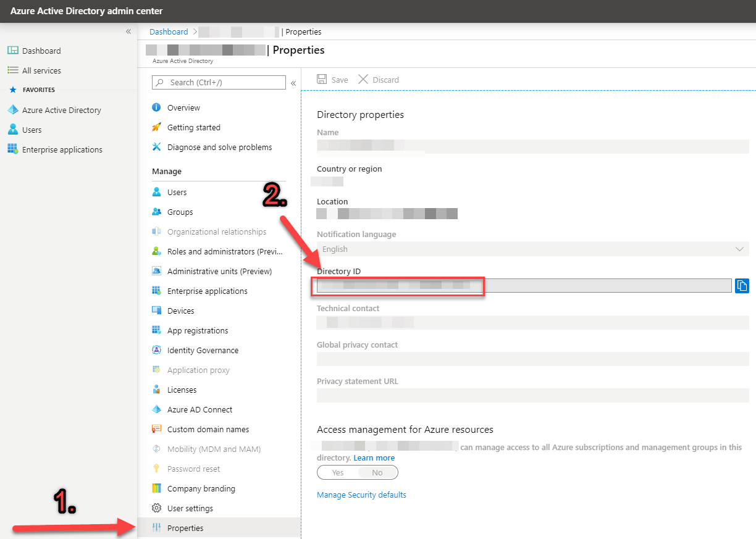
Task: Go to Dashboard breadcrumb link
Action: coord(169,31)
